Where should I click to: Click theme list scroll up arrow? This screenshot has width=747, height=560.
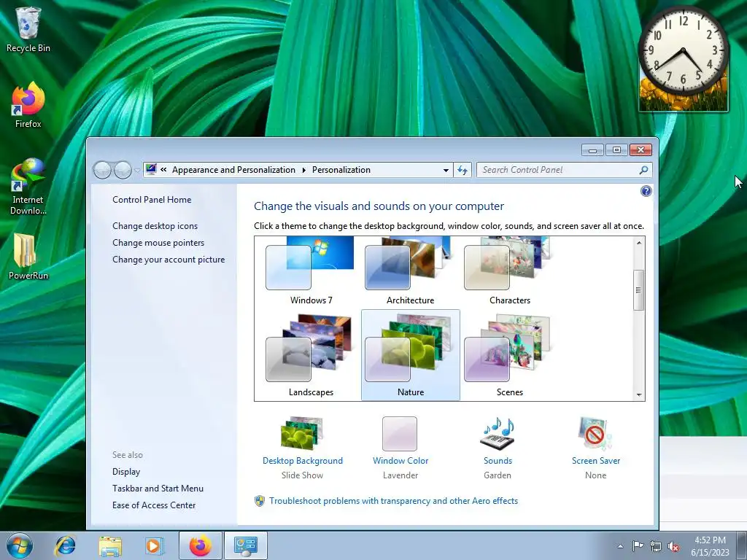[x=639, y=242]
